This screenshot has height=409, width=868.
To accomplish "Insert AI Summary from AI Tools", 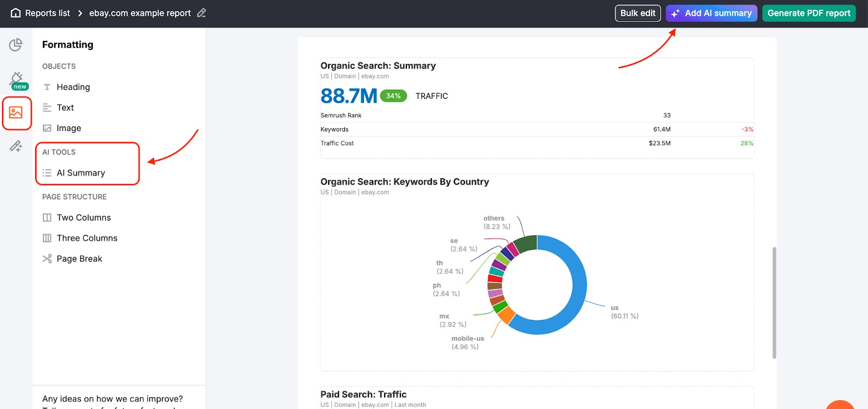I will click(81, 173).
